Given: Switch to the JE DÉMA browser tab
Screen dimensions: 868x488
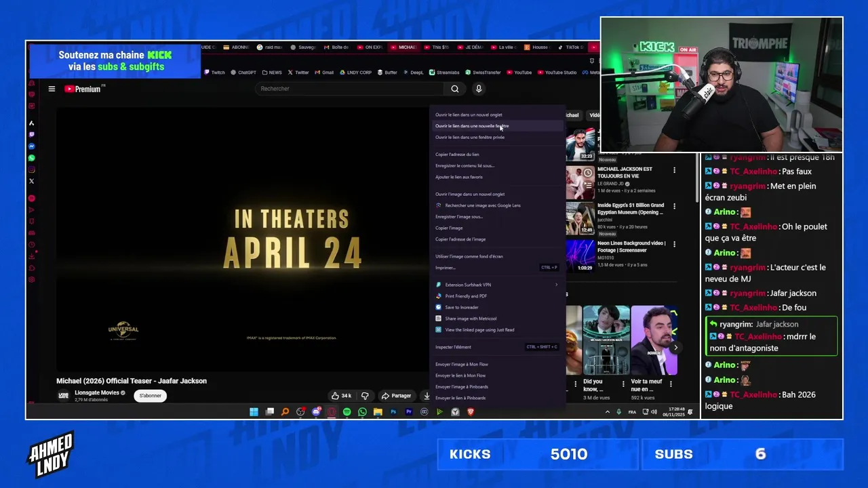Looking at the screenshot, I should [x=471, y=47].
